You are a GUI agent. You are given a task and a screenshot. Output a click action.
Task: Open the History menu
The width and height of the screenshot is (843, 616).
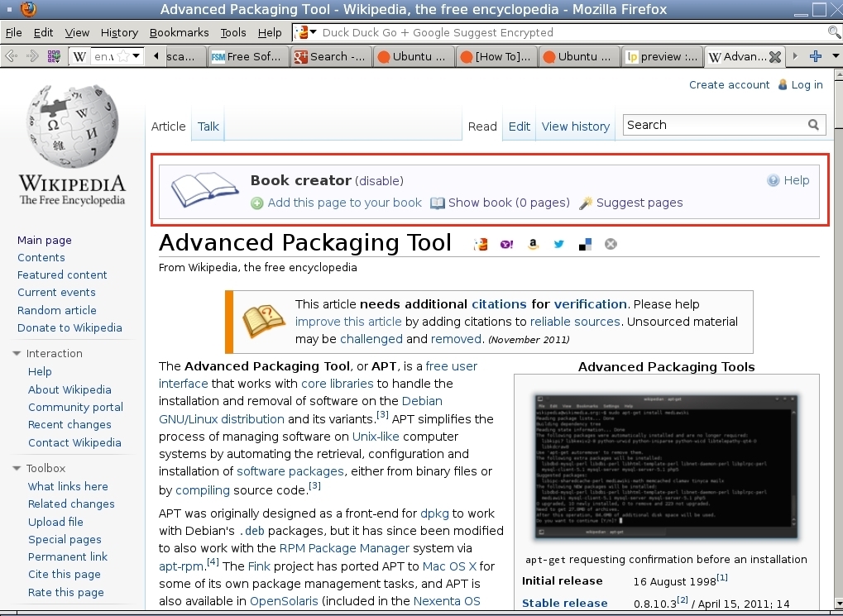[119, 33]
